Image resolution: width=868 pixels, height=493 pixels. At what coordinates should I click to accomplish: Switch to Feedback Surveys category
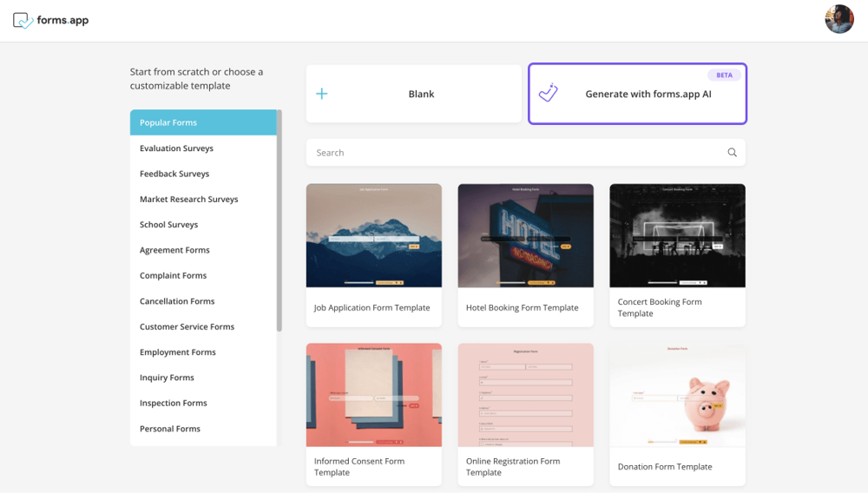[x=174, y=174]
